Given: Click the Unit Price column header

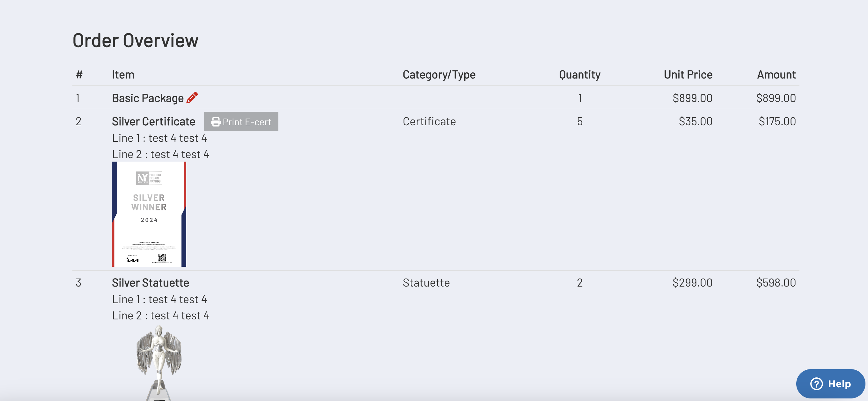Looking at the screenshot, I should pos(688,74).
